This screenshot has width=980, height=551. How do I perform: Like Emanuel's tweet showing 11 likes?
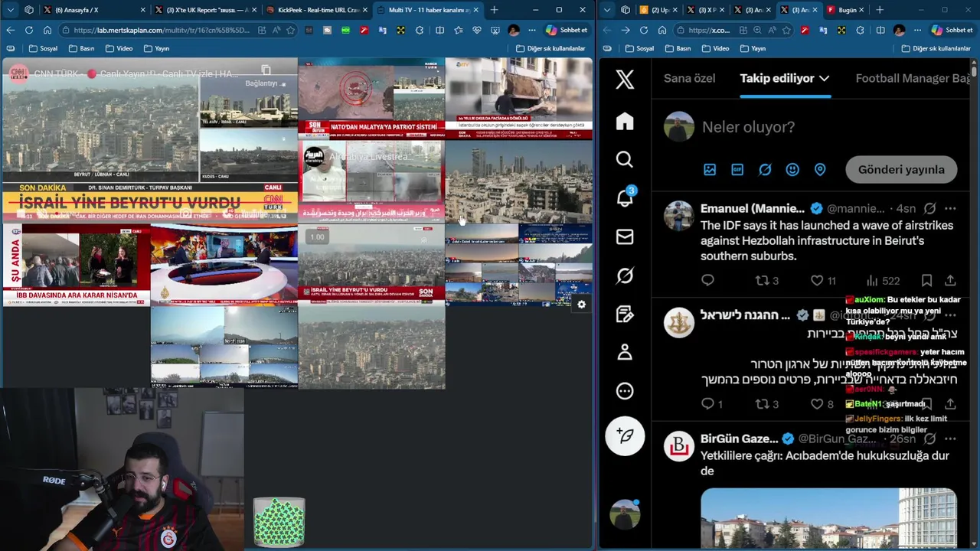[824, 281]
